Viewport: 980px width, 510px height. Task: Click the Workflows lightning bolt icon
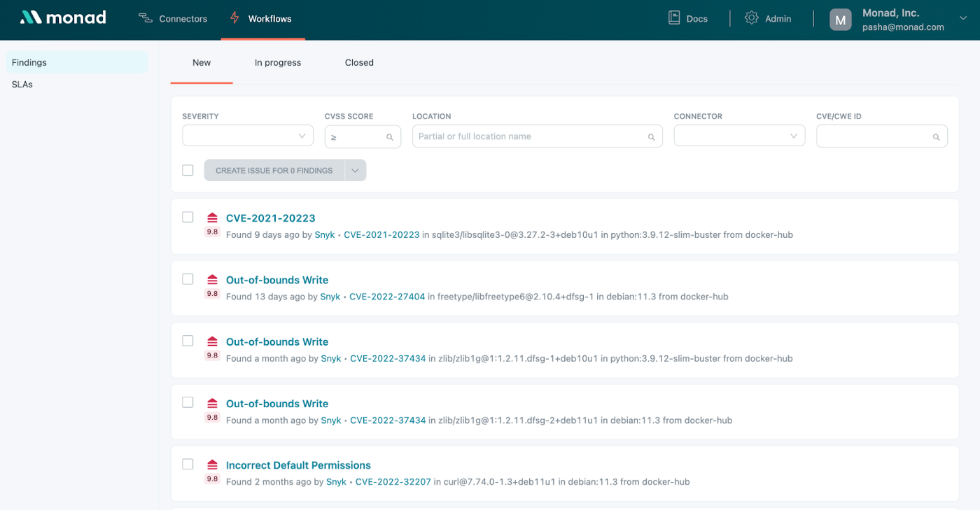click(234, 18)
